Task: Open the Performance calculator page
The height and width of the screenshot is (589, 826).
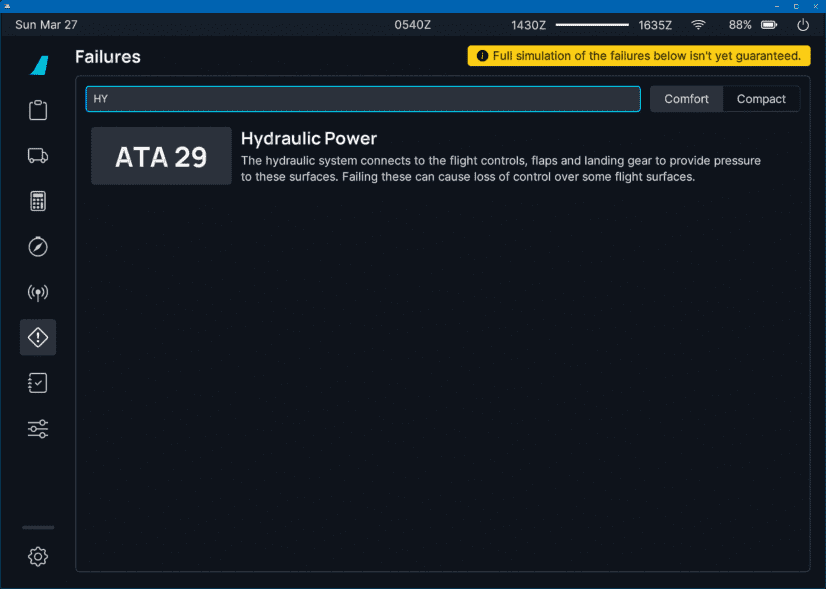Action: pos(38,201)
